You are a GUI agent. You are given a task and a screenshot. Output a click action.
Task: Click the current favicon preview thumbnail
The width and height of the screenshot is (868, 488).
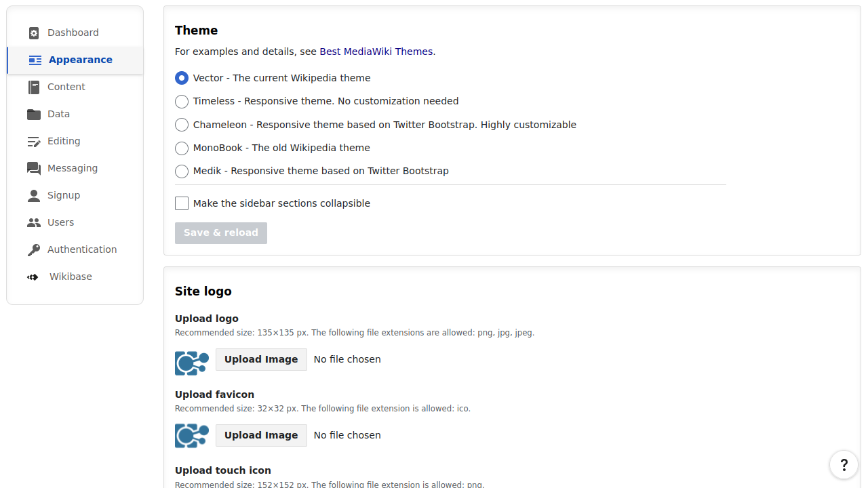191,435
